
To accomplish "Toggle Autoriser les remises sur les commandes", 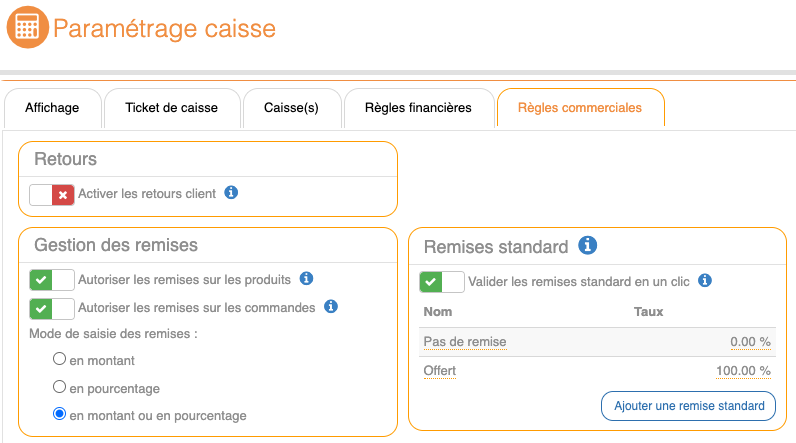I will pos(52,308).
